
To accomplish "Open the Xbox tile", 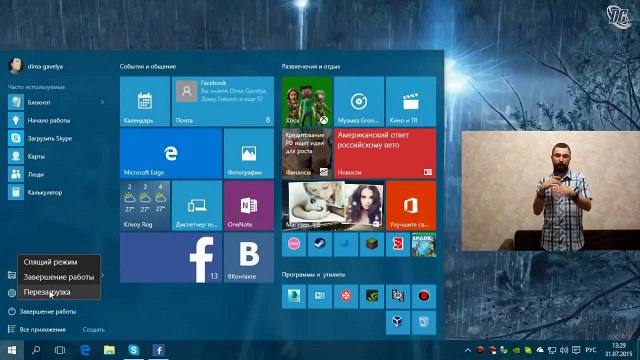I will point(307,101).
